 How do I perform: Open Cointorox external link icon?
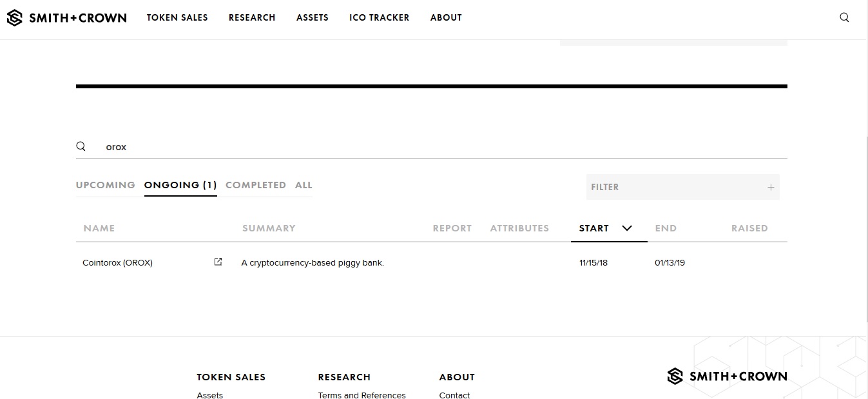tap(218, 262)
